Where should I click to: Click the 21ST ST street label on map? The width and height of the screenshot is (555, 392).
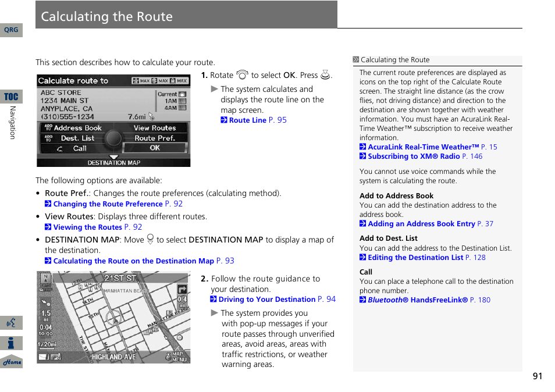click(x=120, y=278)
